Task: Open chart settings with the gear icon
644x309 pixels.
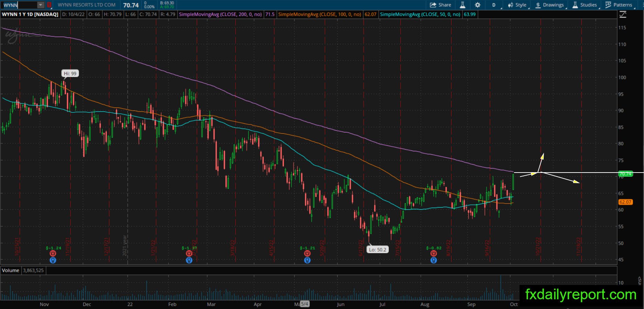Action: 478,5
